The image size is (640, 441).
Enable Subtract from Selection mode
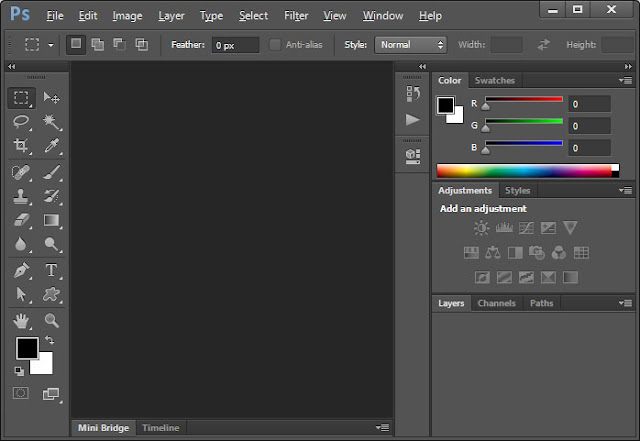(x=120, y=44)
